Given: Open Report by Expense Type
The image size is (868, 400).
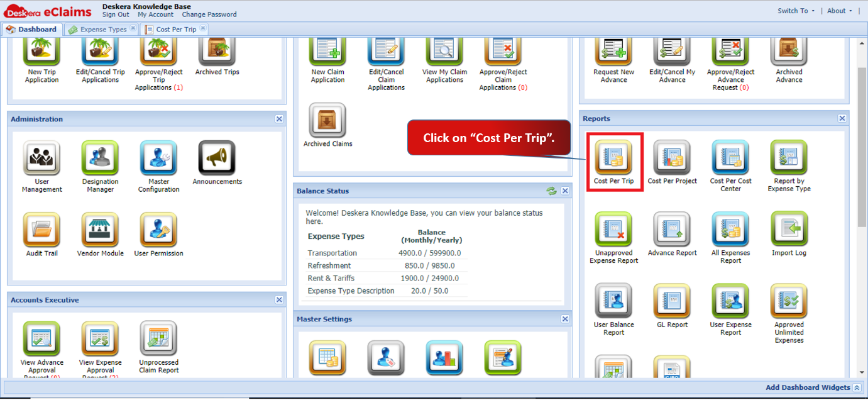Looking at the screenshot, I should [x=789, y=157].
